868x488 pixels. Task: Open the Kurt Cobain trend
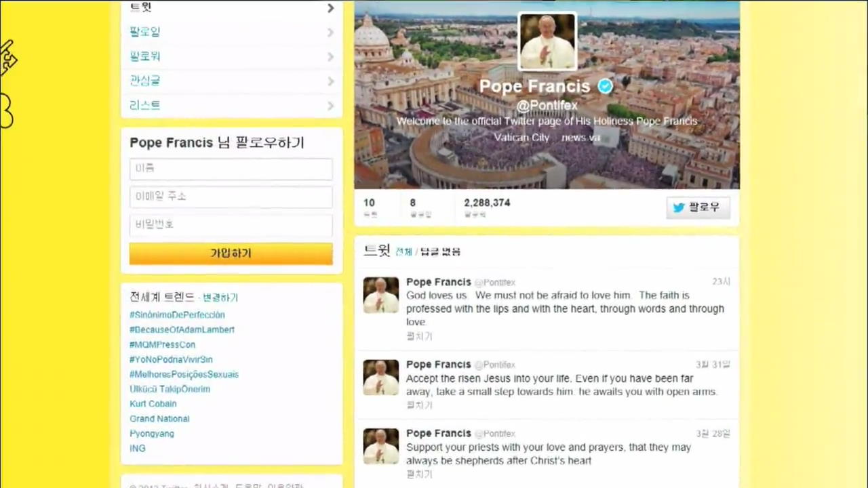click(153, 404)
